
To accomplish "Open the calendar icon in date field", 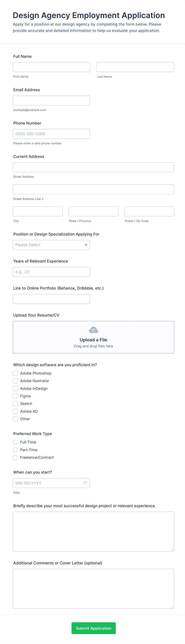I will (x=85, y=483).
